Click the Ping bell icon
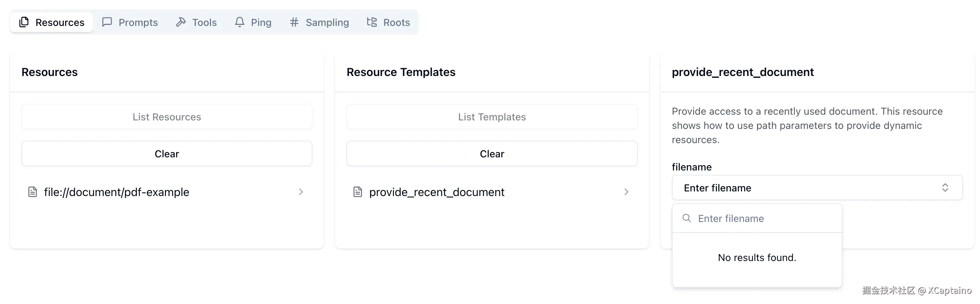980x304 pixels. 239,22
